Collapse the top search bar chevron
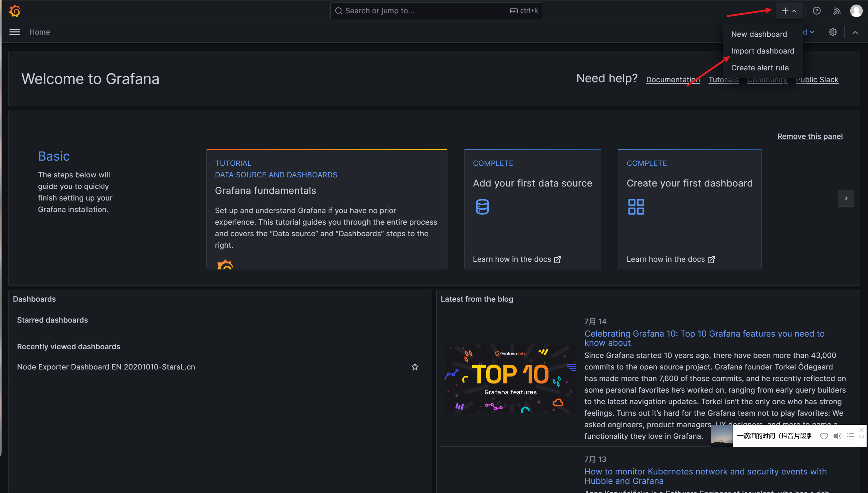This screenshot has height=493, width=868. click(x=855, y=33)
